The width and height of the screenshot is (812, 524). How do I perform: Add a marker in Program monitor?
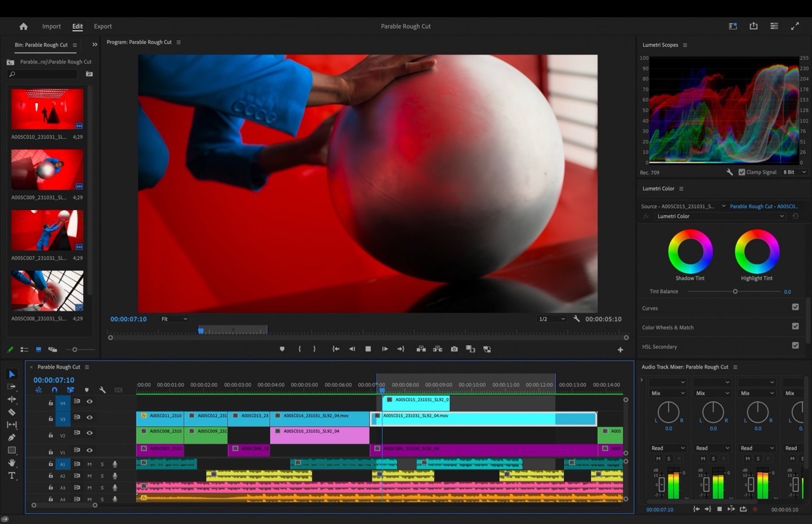(282, 349)
